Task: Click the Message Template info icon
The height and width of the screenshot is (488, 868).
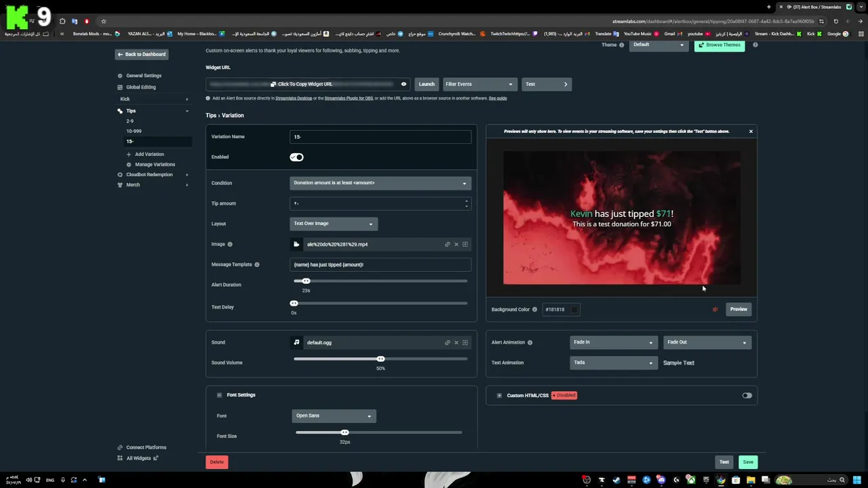Action: [256, 265]
